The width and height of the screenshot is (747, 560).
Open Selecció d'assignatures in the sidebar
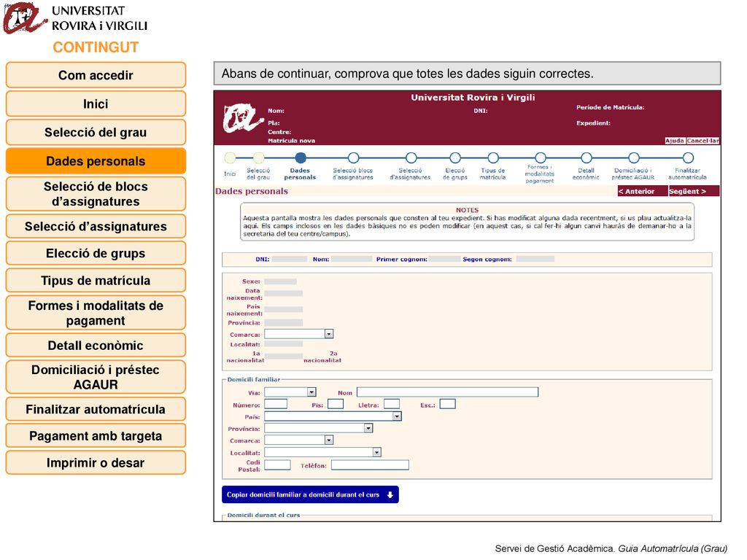[x=96, y=226]
